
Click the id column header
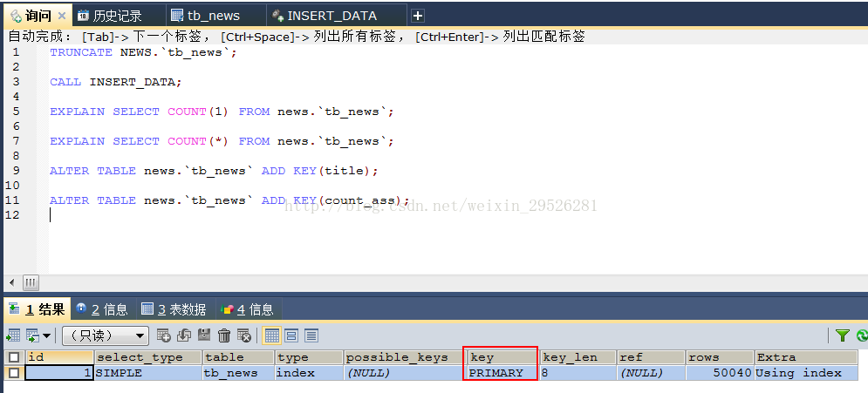pyautogui.click(x=59, y=357)
